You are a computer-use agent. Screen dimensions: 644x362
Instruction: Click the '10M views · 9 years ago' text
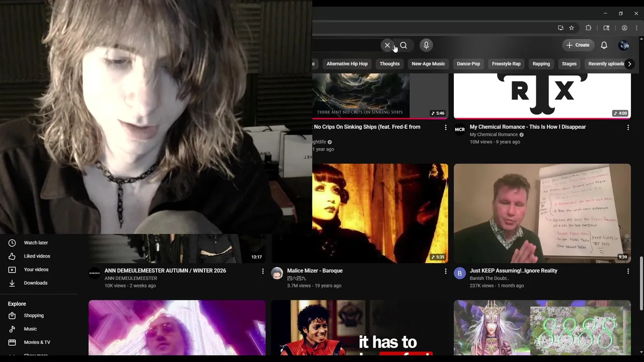click(495, 142)
